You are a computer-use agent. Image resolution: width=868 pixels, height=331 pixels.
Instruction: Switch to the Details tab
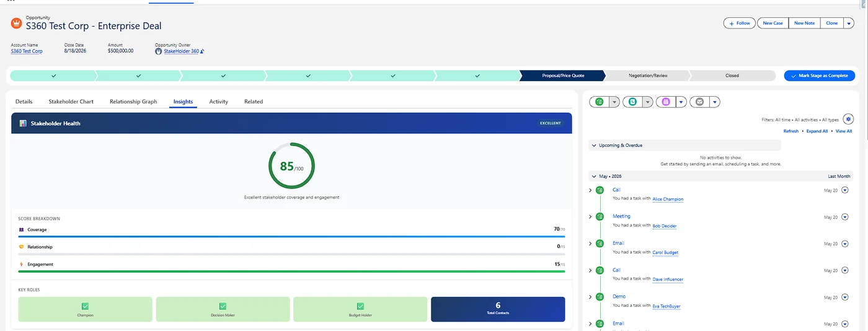coord(24,102)
